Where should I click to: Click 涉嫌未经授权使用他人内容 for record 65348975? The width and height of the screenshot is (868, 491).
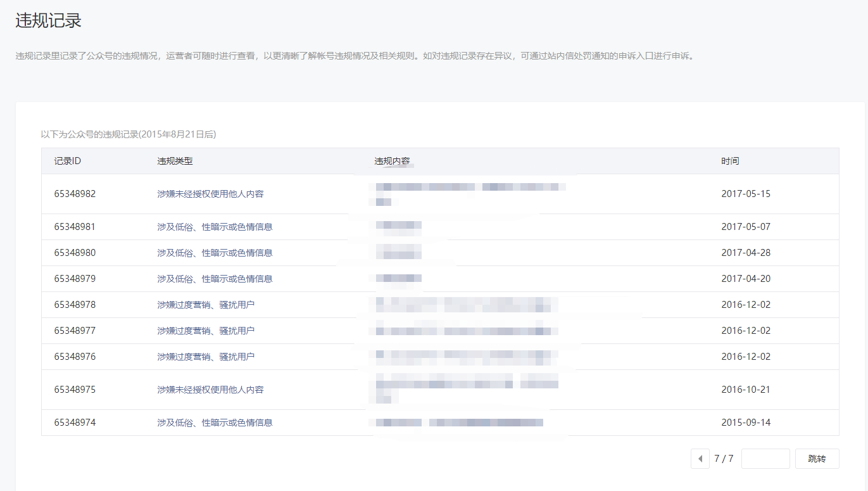[x=210, y=390]
